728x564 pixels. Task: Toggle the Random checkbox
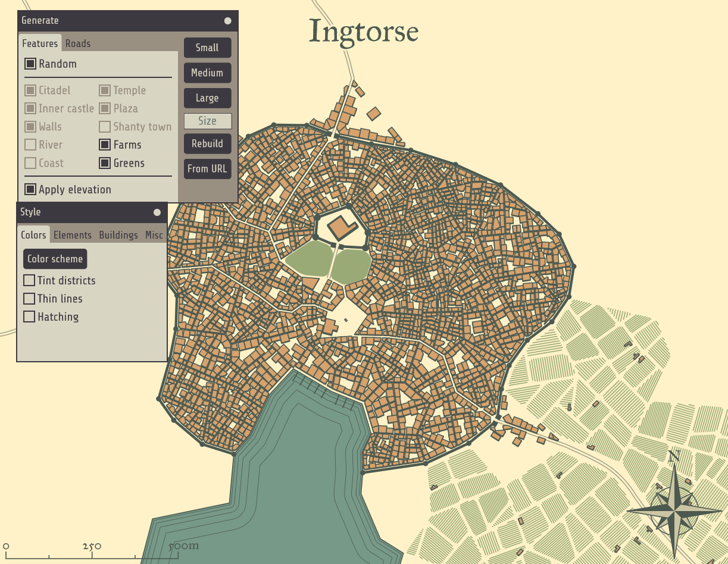pyautogui.click(x=30, y=64)
